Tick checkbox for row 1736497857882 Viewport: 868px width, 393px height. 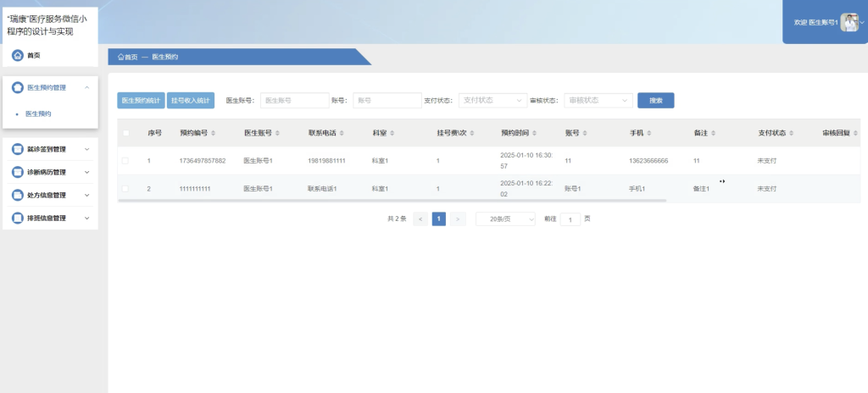[125, 161]
